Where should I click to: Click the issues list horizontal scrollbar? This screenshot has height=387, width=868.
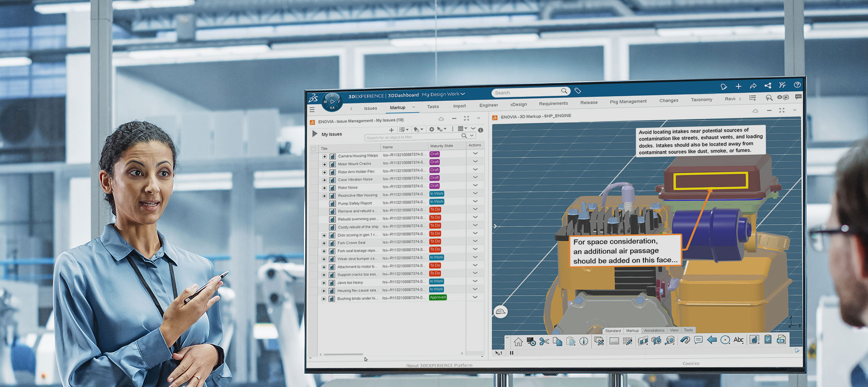[x=343, y=354]
